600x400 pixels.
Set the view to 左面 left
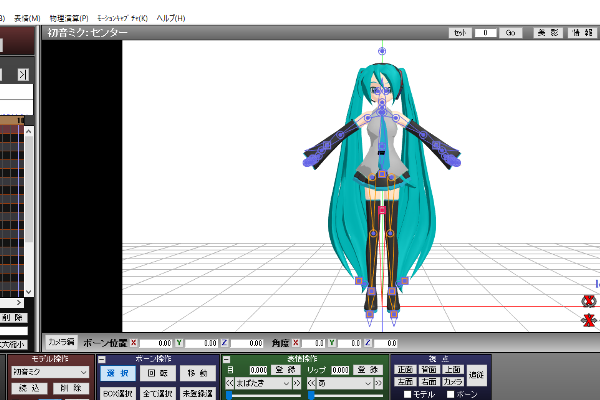405,382
